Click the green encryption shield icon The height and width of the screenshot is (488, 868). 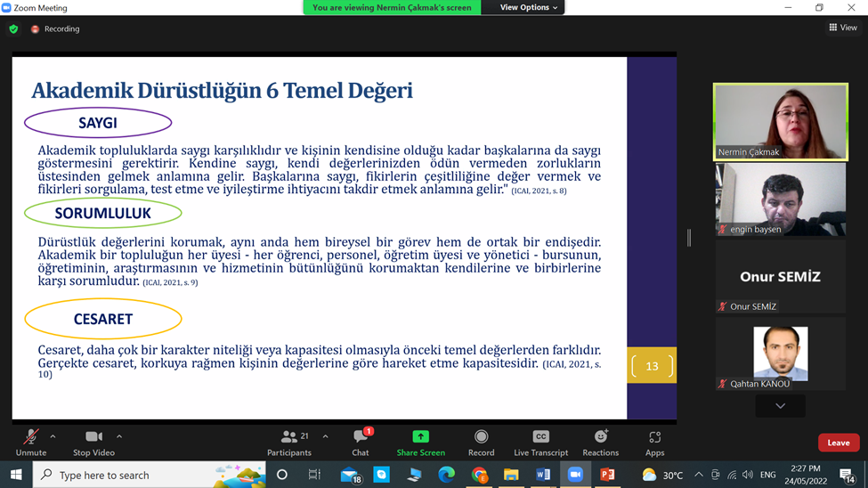pyautogui.click(x=13, y=28)
